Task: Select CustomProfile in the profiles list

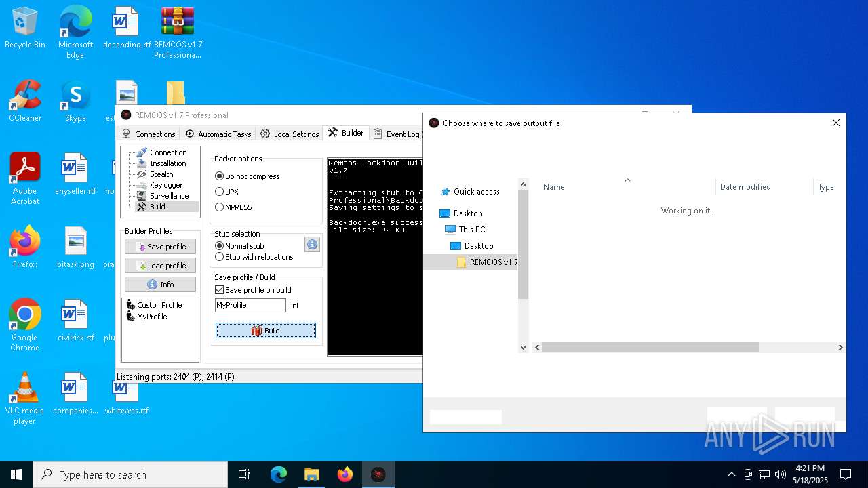Action: click(x=154, y=305)
